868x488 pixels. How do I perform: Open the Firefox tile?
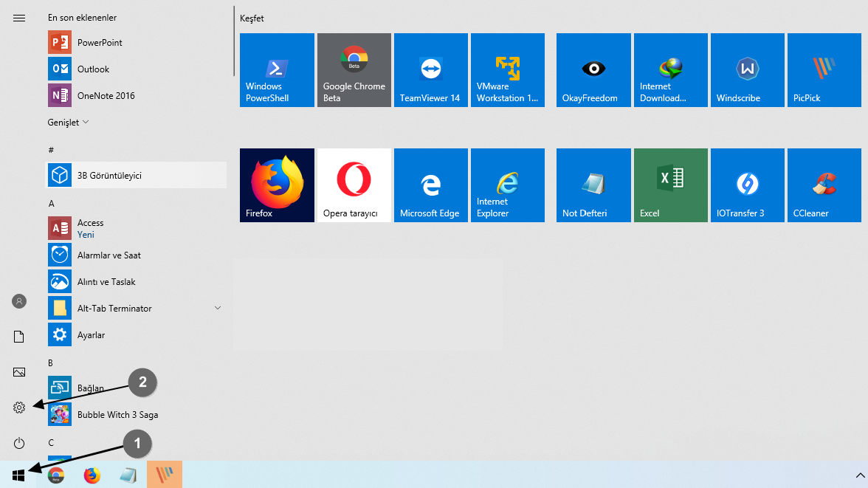click(x=277, y=185)
